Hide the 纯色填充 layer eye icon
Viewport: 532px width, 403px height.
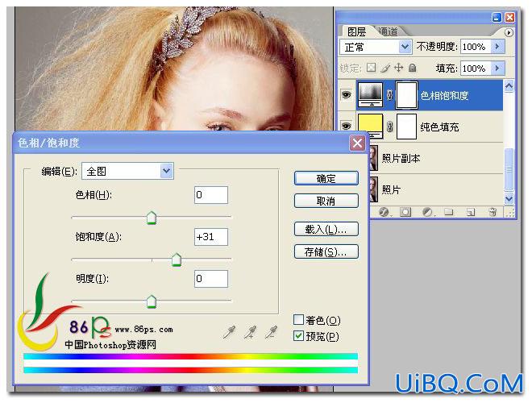tap(347, 127)
